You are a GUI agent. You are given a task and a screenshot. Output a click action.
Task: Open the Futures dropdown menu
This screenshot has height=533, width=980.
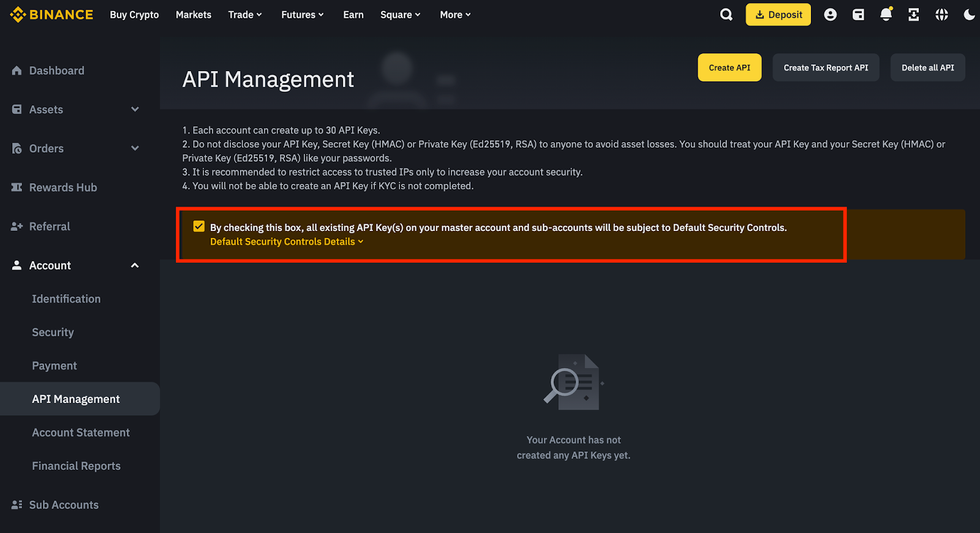tap(303, 15)
